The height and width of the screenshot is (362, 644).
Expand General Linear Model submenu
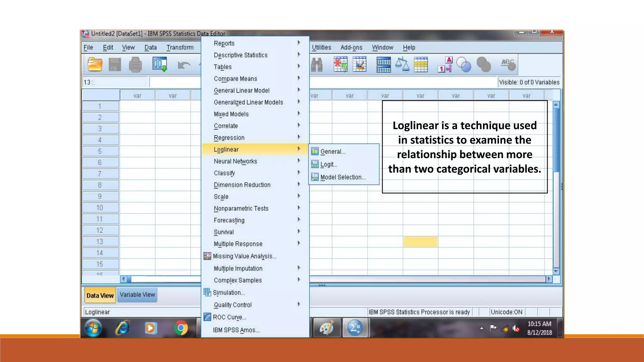click(255, 90)
